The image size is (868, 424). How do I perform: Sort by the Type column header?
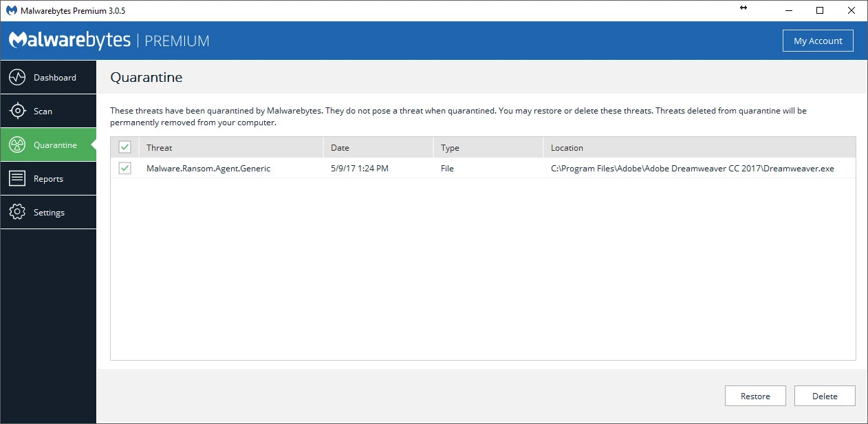(488, 147)
